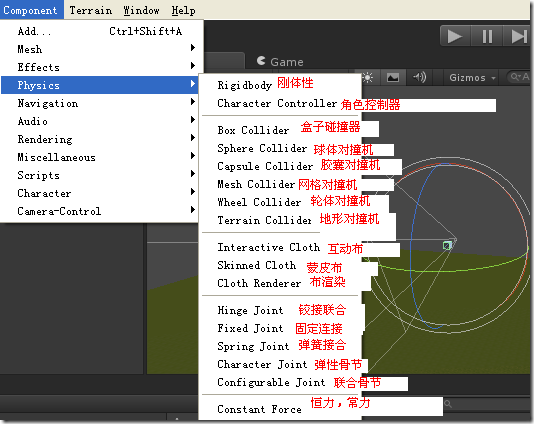Click the Step forward button
534x424 pixels.
517,36
